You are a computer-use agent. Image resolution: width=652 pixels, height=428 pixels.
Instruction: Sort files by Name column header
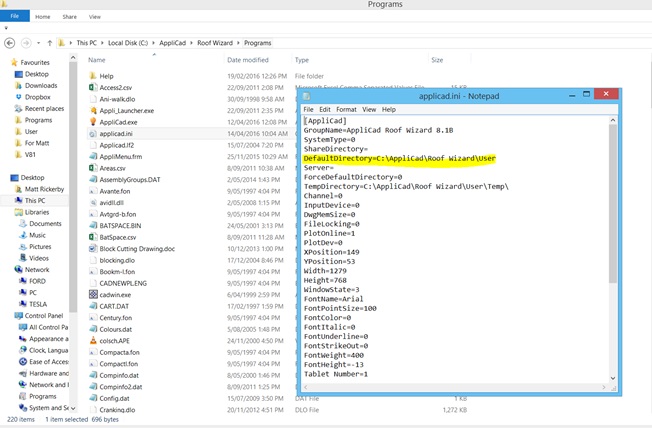pyautogui.click(x=96, y=60)
